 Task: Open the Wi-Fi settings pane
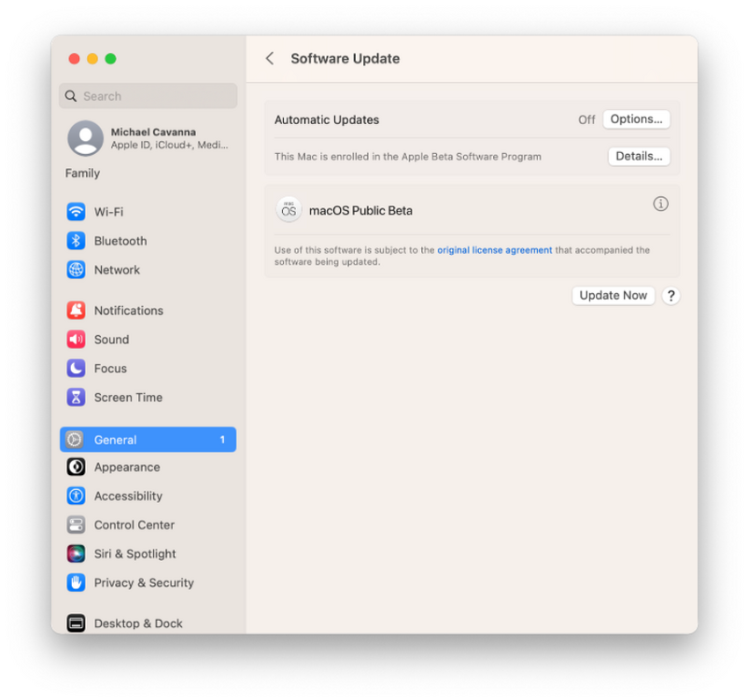[x=148, y=212]
